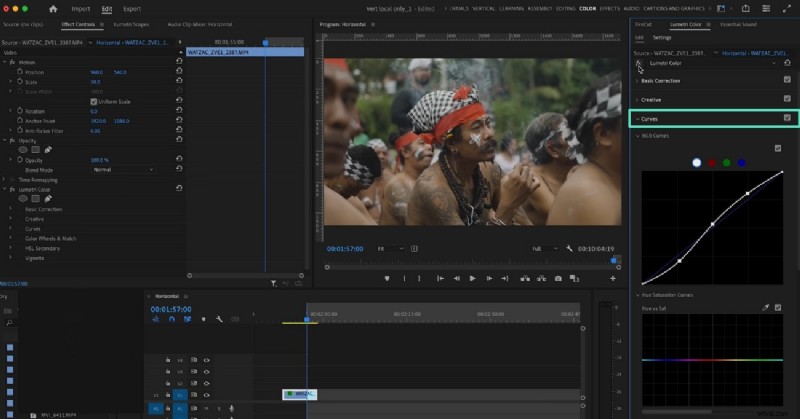
Task: Select the green channel curve swatch
Action: 727,163
